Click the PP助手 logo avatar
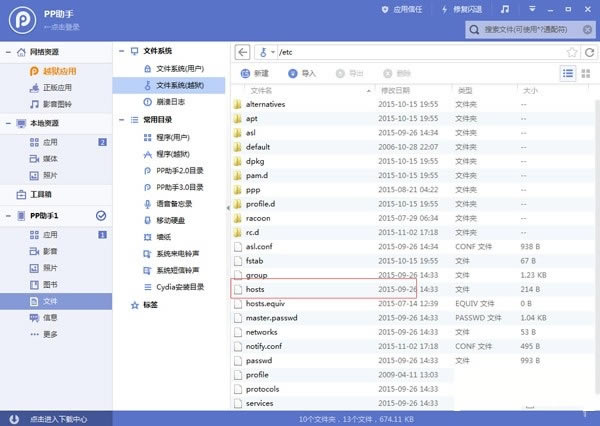Screen dimensions: 600x426 tap(23, 20)
